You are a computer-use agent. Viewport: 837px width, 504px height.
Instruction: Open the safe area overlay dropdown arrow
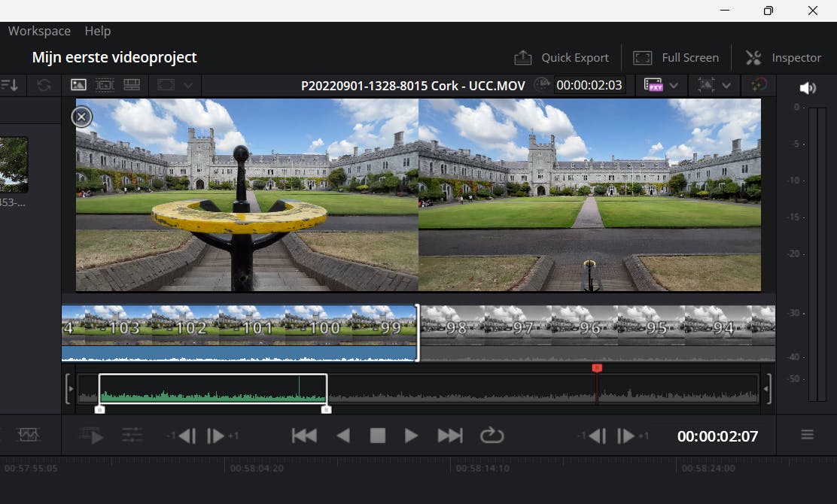coord(726,85)
